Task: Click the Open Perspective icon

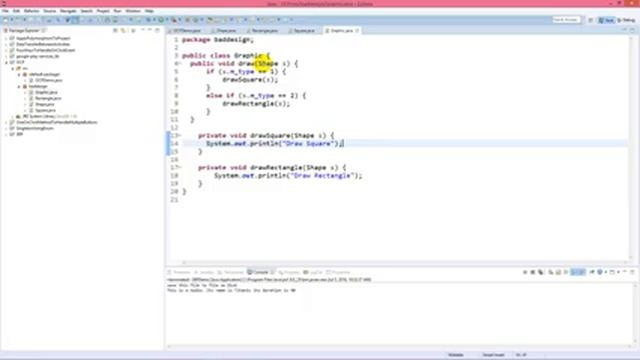Action: coord(591,20)
